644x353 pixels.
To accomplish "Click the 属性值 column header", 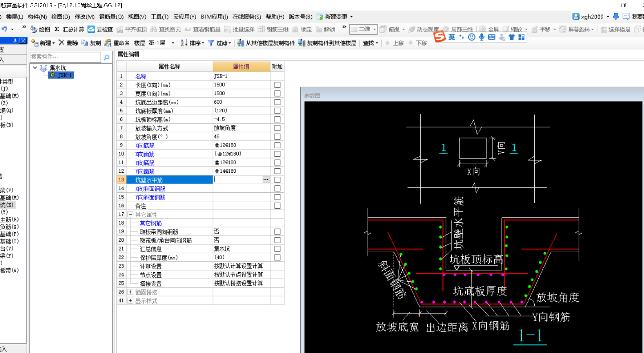I will 241,67.
